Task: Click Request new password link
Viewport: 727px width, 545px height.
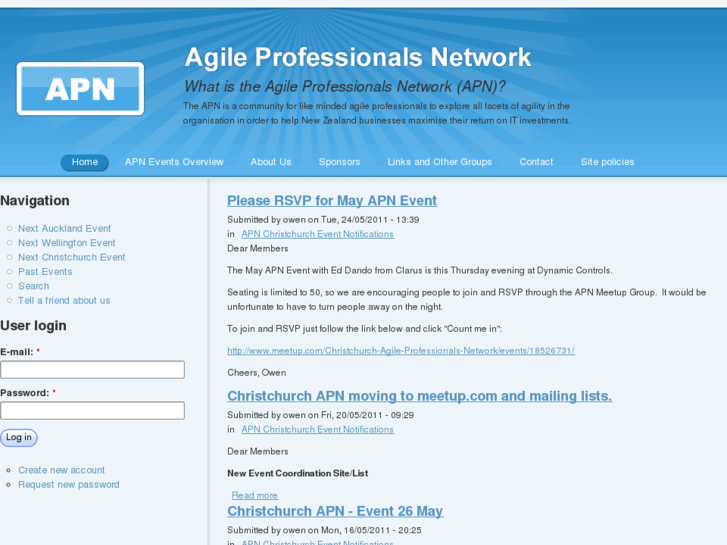Action: pyautogui.click(x=69, y=485)
